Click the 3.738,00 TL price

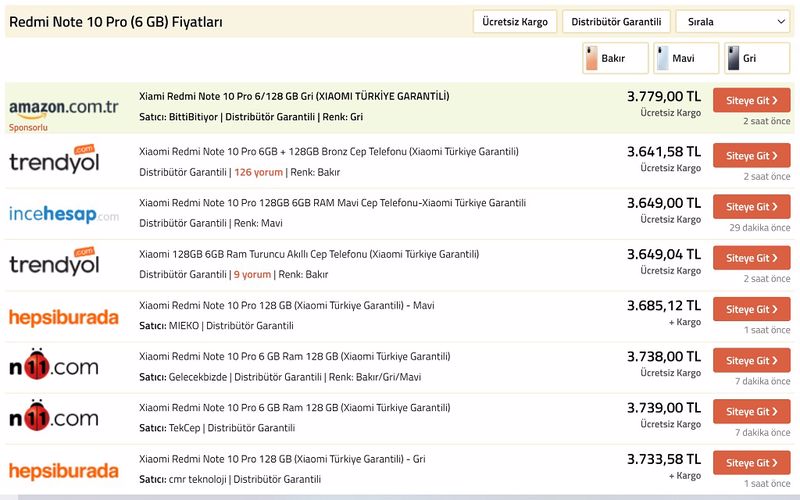tap(664, 356)
